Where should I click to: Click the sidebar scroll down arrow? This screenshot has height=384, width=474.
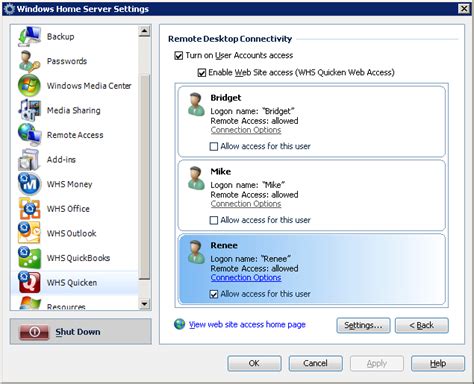(144, 304)
